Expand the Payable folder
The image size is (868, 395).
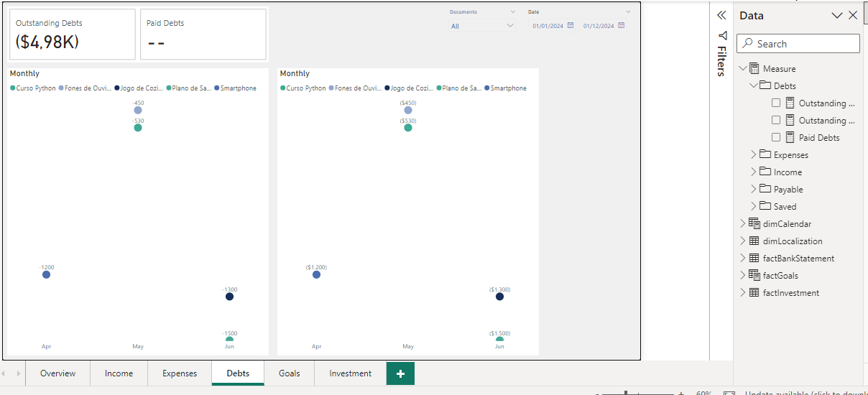754,189
